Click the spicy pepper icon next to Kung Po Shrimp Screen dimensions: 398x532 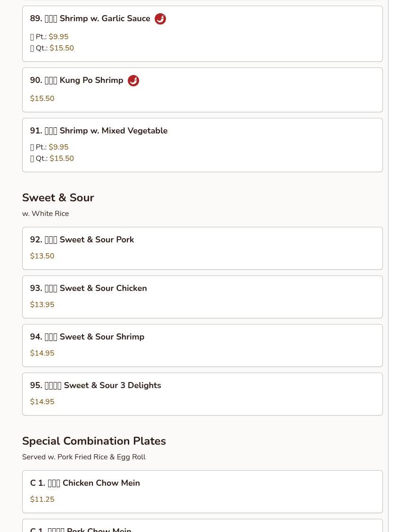click(x=133, y=81)
